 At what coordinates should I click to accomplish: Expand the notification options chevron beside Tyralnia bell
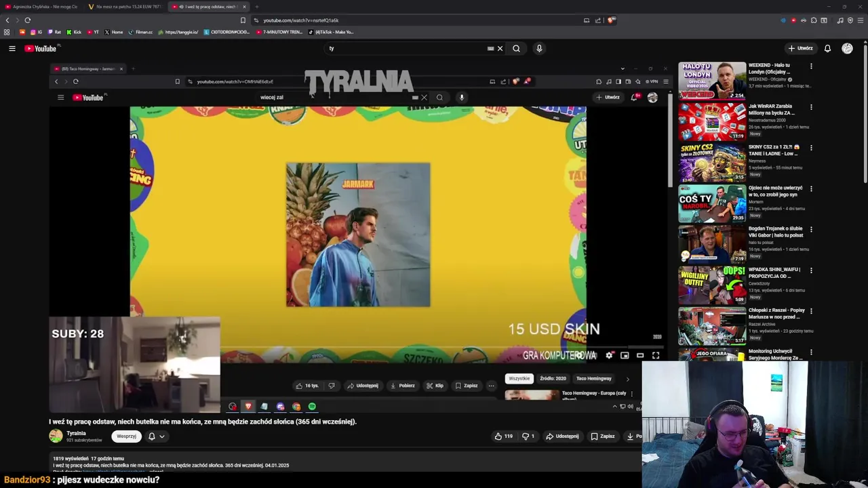(x=161, y=436)
